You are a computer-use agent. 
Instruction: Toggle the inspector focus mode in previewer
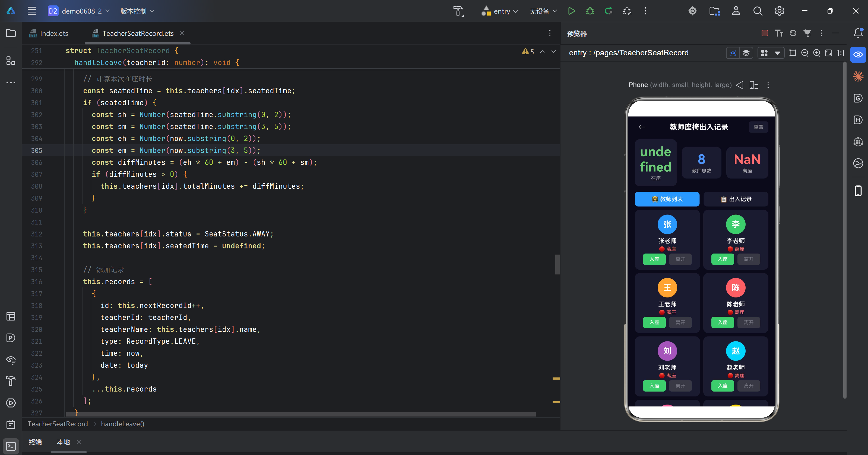click(733, 53)
